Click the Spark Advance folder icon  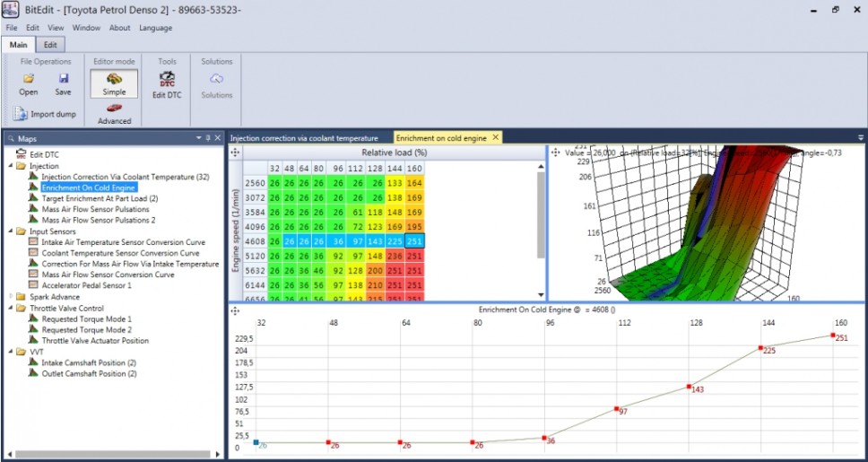pyautogui.click(x=21, y=296)
